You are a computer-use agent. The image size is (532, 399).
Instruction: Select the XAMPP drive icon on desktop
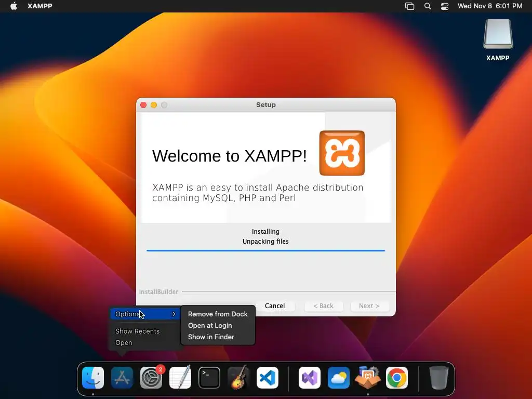498,34
